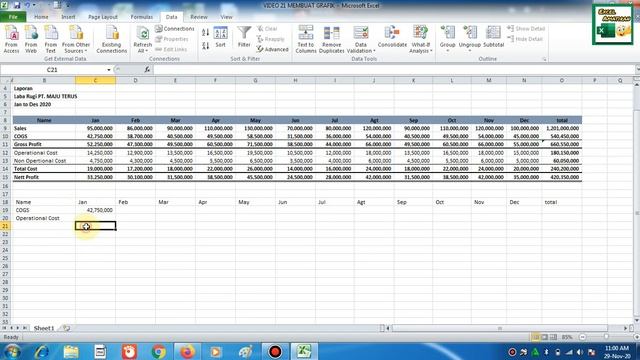
Task: Click the zoom out minus button
Action: 582,337
